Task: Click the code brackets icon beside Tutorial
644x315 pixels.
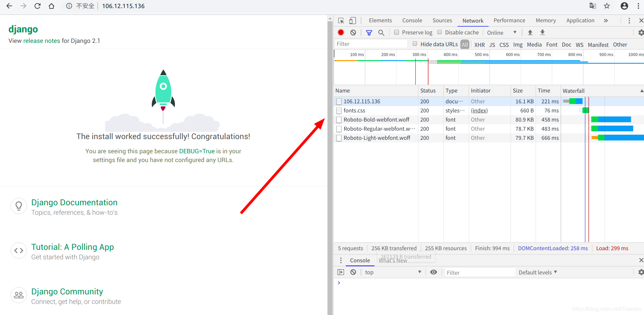Action: 19,251
